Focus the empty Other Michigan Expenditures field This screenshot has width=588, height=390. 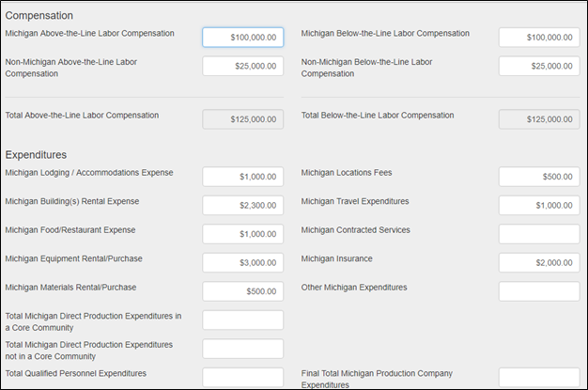[x=538, y=291]
